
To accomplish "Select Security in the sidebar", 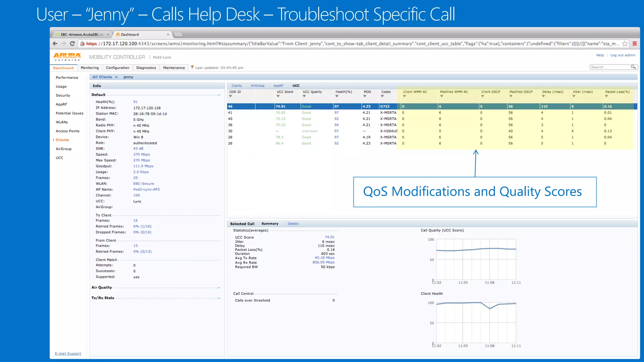I will click(x=63, y=96).
